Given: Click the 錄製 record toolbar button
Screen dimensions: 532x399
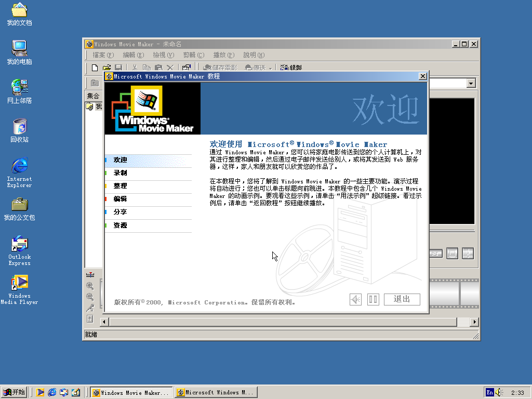Looking at the screenshot, I should tap(291, 67).
